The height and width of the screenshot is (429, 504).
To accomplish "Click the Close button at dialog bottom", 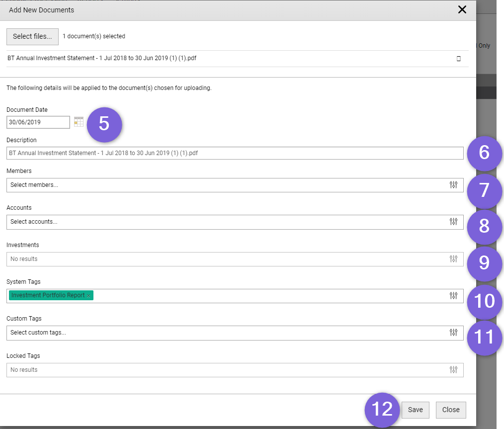I will (x=451, y=410).
